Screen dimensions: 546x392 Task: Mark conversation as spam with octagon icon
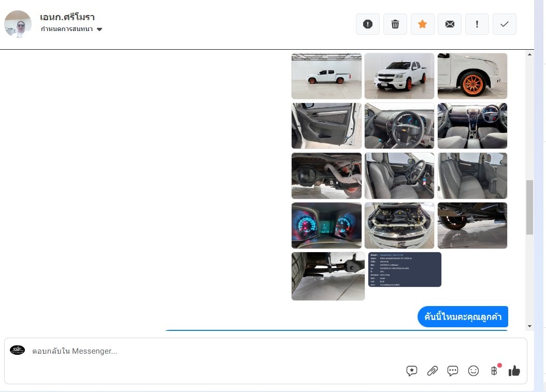tap(368, 24)
